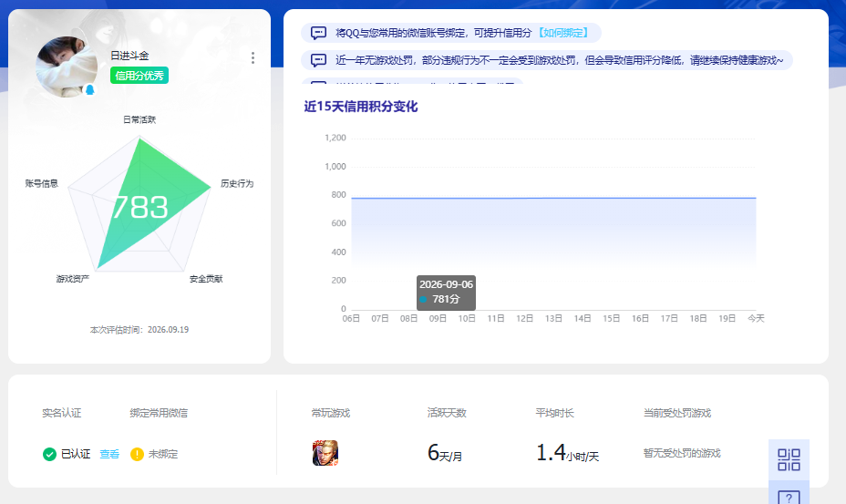Click the 6天/月 active days value
Viewport: 846px width, 504px height.
[x=445, y=453]
